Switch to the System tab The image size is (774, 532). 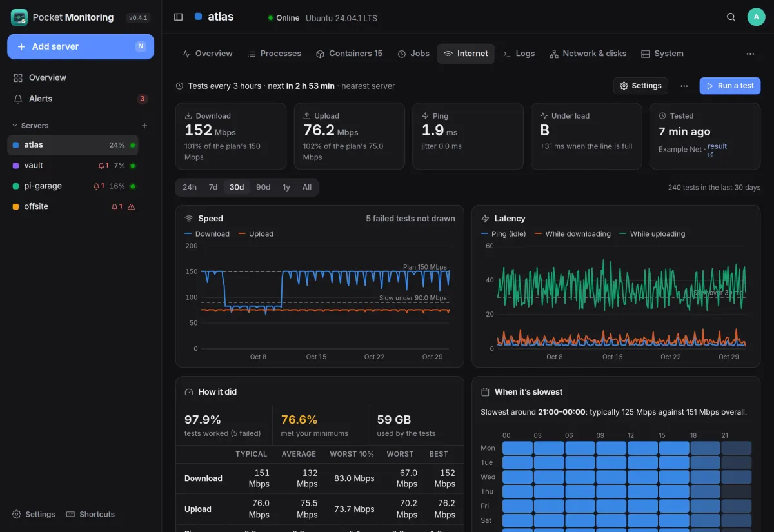662,54
